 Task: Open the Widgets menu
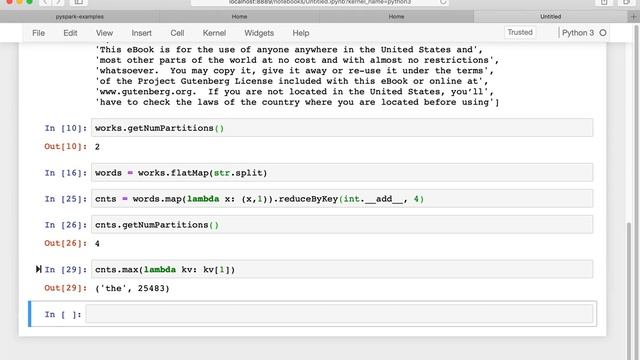coord(259,33)
